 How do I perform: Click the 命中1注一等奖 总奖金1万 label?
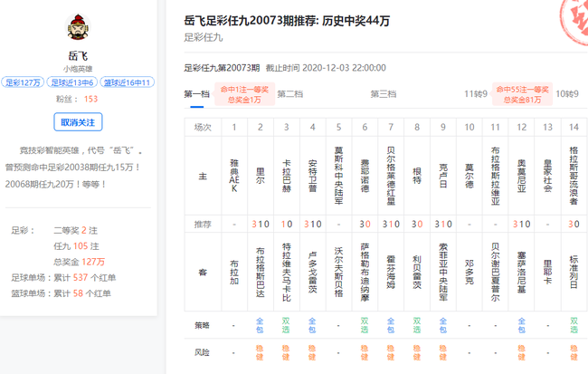click(244, 94)
